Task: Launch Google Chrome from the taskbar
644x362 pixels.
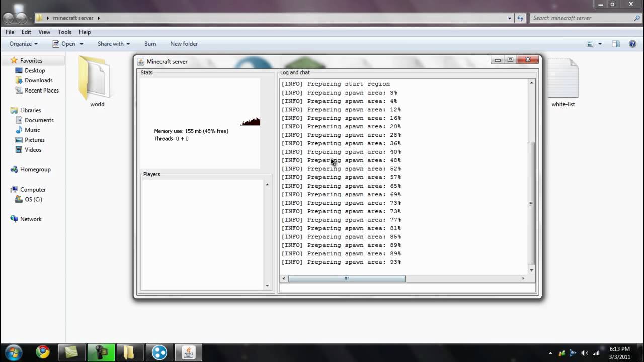Action: click(x=43, y=352)
